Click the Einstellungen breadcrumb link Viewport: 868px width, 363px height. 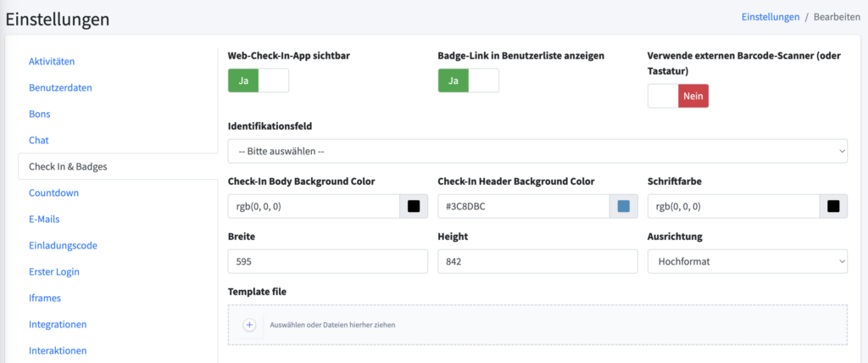coord(771,17)
